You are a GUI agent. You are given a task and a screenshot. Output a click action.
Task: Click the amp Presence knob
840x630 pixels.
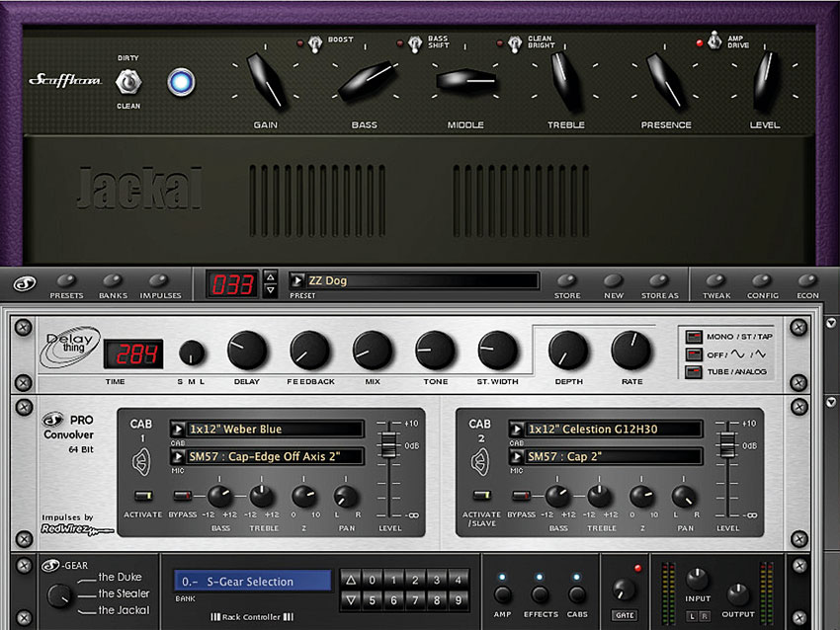point(665,81)
